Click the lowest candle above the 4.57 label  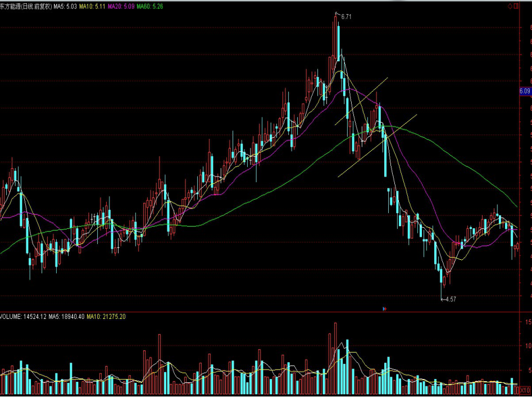(443, 278)
